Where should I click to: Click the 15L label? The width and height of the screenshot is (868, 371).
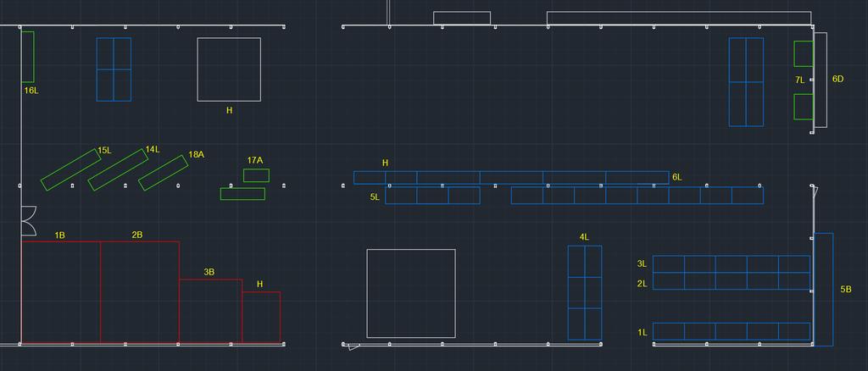coord(104,151)
